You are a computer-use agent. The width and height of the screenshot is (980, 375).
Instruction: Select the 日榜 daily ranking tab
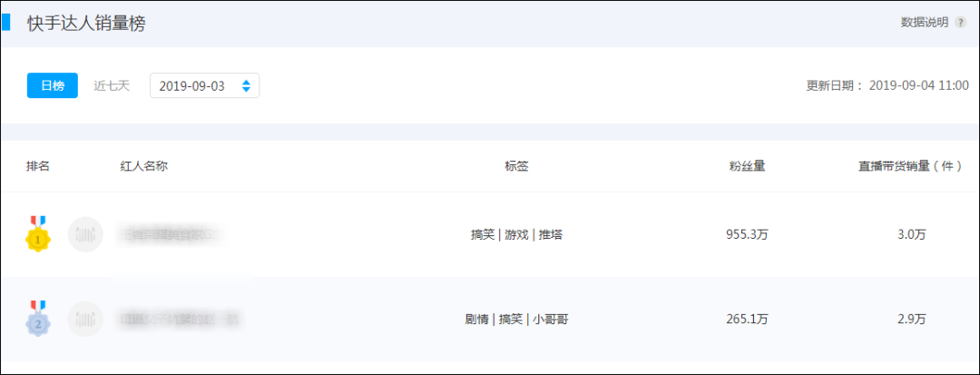pos(53,85)
